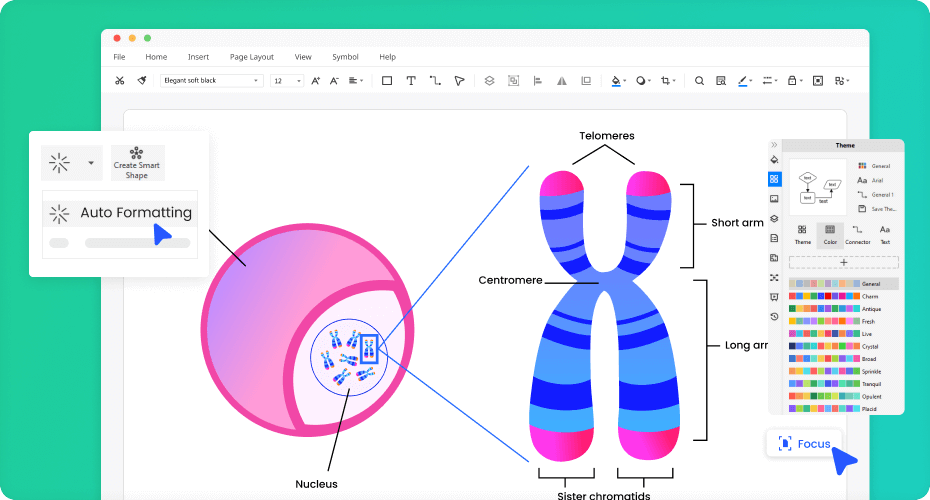Open the font size 12 dropdown
Image resolution: width=930 pixels, height=500 pixels.
(x=287, y=81)
